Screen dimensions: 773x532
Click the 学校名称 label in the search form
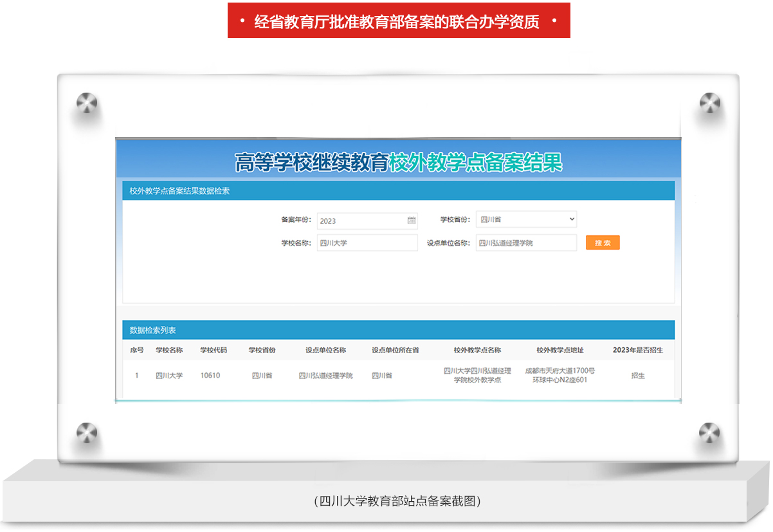point(296,243)
